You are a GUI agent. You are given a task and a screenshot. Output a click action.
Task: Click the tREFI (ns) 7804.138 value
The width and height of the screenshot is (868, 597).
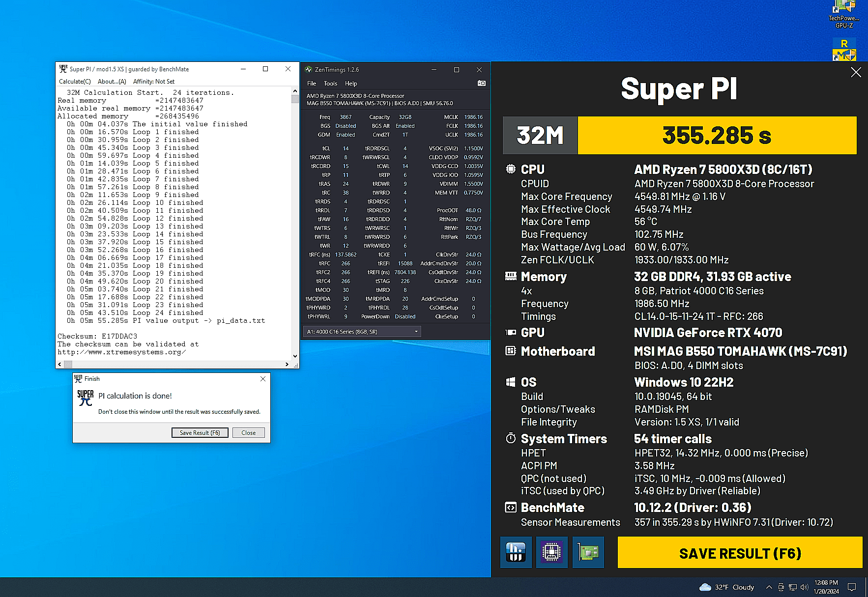click(405, 272)
